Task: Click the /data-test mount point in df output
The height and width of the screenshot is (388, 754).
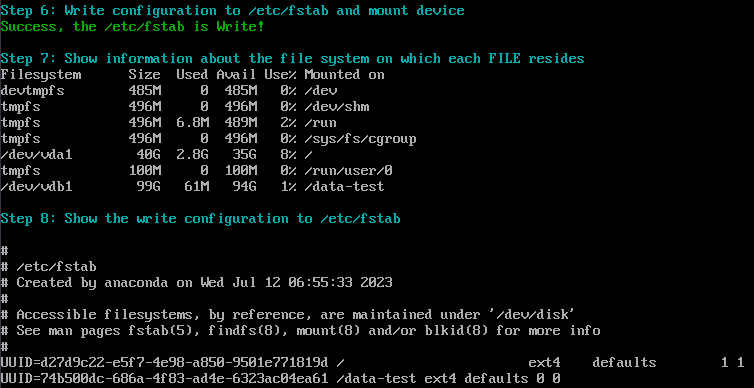Action: tap(344, 187)
